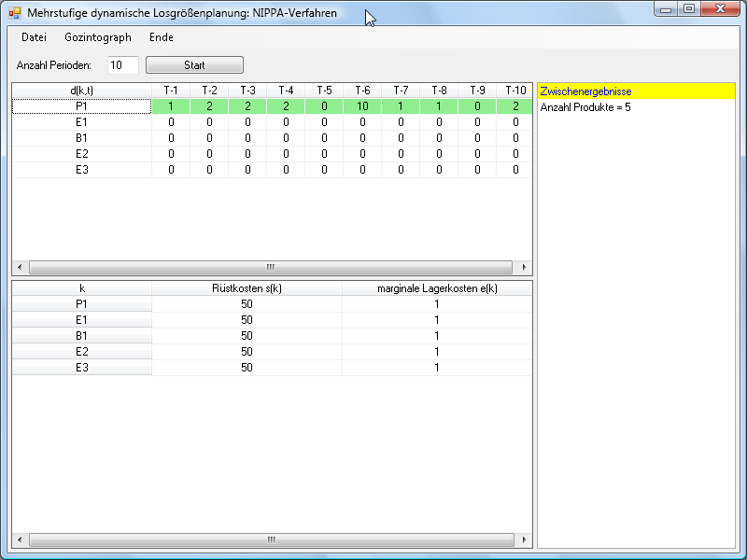Viewport: 747px width, 560px height.
Task: Select Rüstkosten cell for product E2
Action: 247,352
